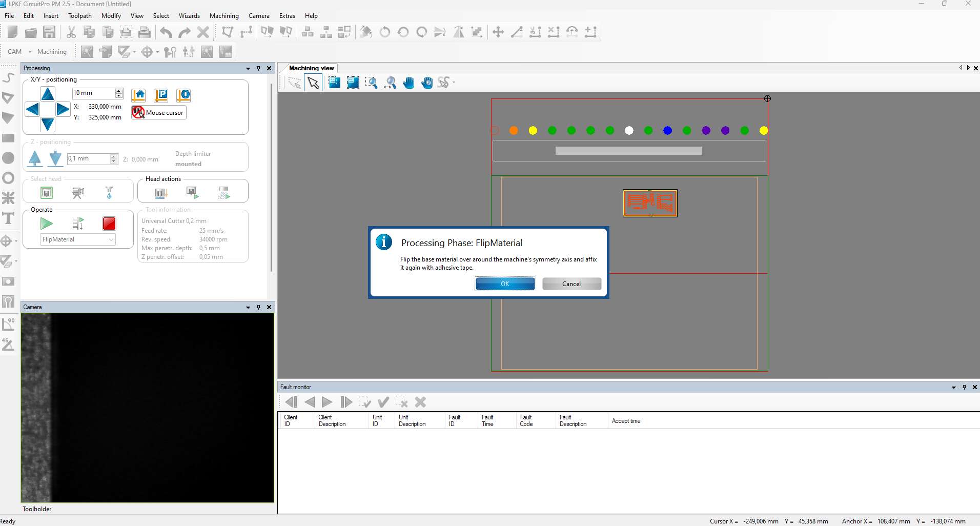
Task: Toggle the pin on the Camera panel
Action: click(x=258, y=307)
